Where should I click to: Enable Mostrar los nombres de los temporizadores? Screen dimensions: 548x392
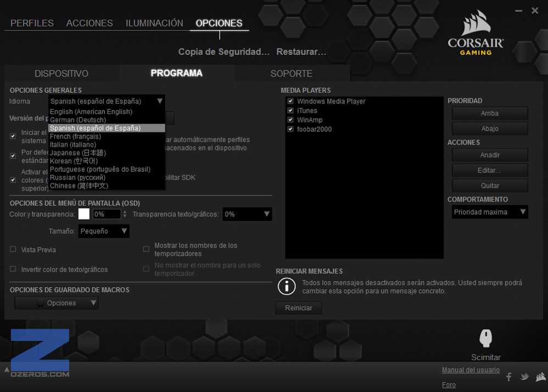(146, 249)
